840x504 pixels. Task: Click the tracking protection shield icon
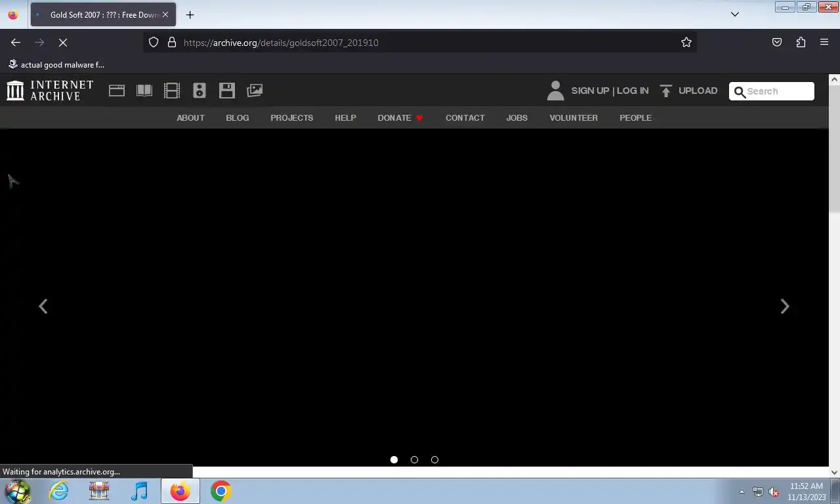(154, 43)
